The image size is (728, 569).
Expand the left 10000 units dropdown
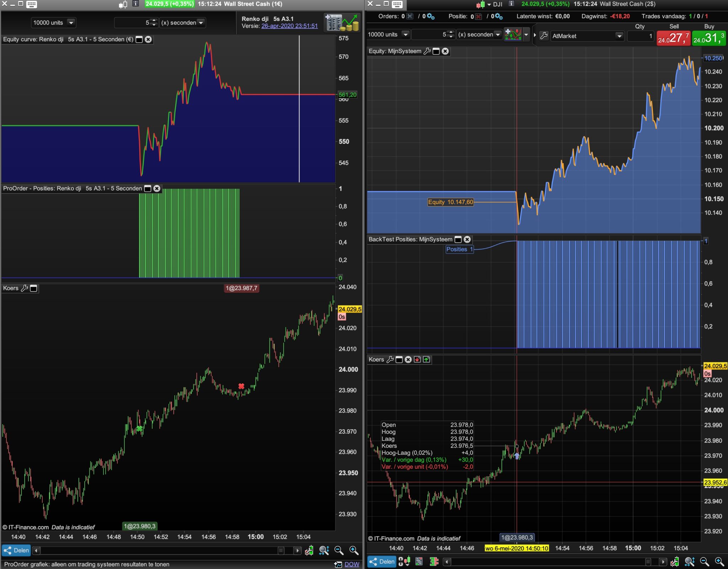tap(71, 23)
